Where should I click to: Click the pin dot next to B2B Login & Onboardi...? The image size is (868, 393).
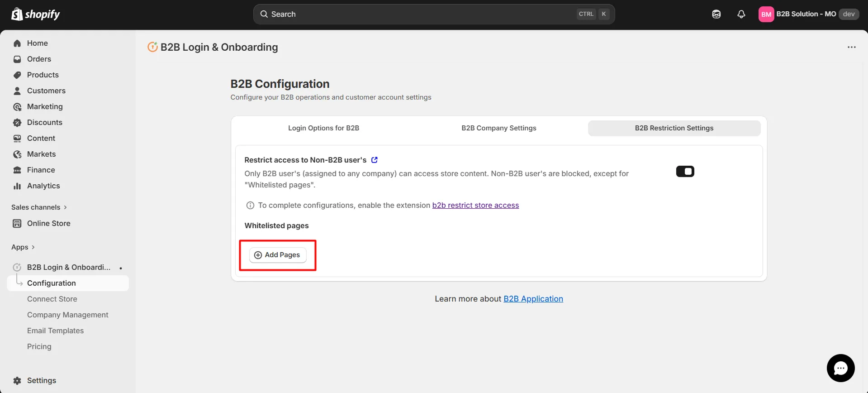121,268
